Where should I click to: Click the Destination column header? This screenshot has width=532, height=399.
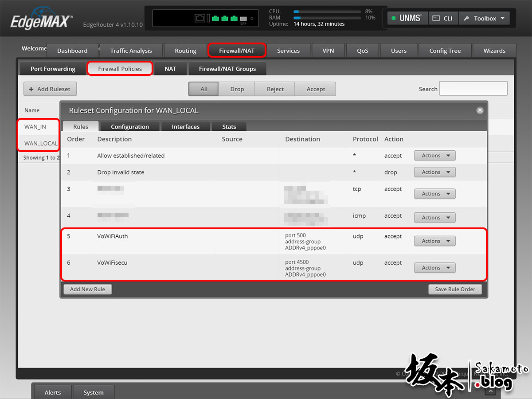coord(302,139)
